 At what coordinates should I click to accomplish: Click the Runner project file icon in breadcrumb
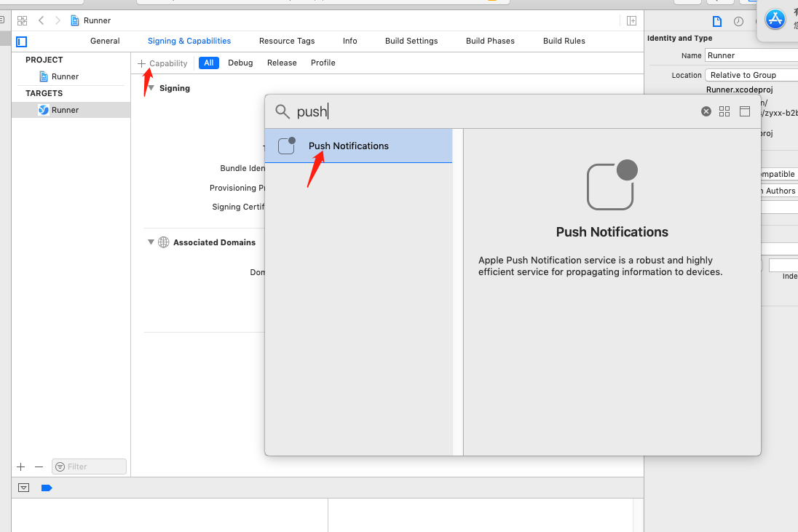click(x=75, y=20)
